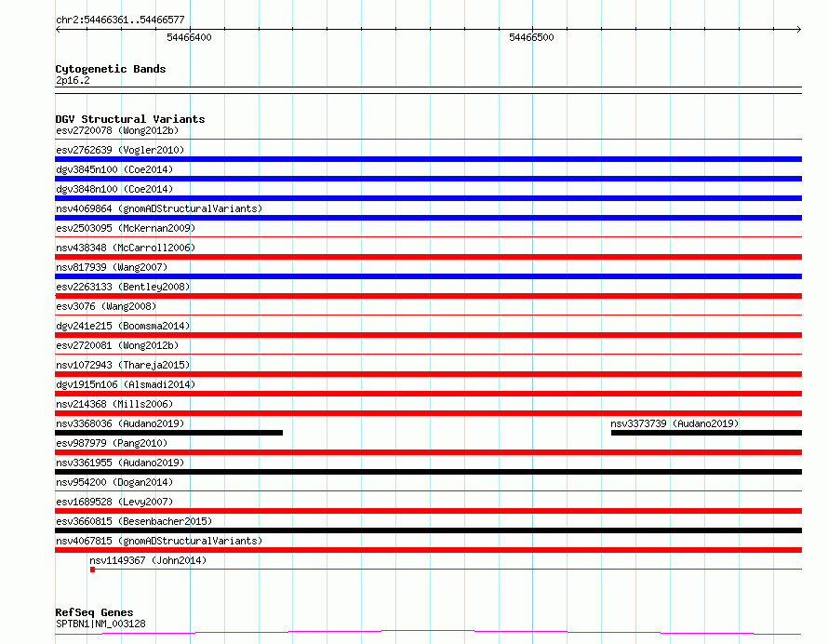Open the esv987979 (Pang2010) variant label
Image resolution: width=828 pixels, height=644 pixels.
pyautogui.click(x=112, y=443)
